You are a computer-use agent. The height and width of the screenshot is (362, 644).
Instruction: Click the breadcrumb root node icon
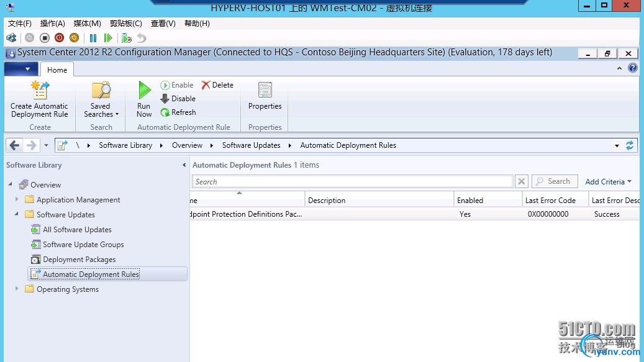tap(63, 145)
